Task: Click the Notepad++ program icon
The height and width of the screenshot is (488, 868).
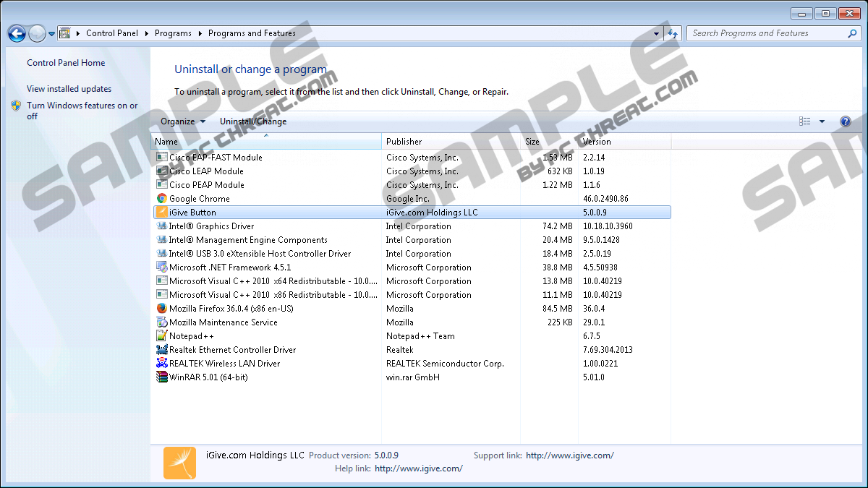Action: tap(162, 336)
